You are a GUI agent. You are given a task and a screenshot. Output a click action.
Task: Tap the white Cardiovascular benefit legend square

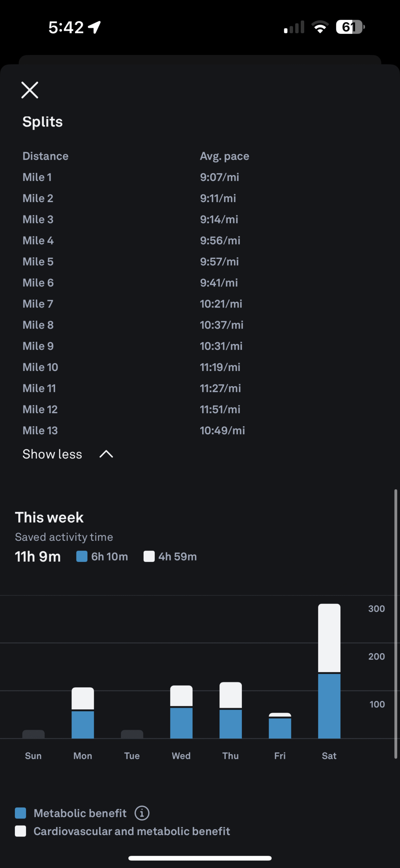[x=21, y=831]
